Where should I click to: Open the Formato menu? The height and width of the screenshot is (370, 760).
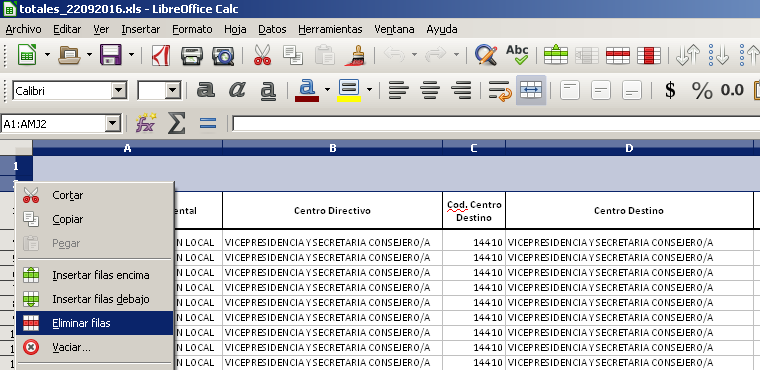point(192,29)
